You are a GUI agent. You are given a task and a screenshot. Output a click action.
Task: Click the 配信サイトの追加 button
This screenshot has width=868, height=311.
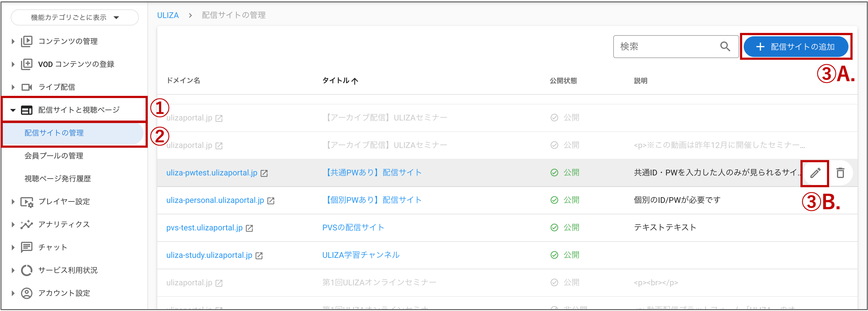click(796, 47)
